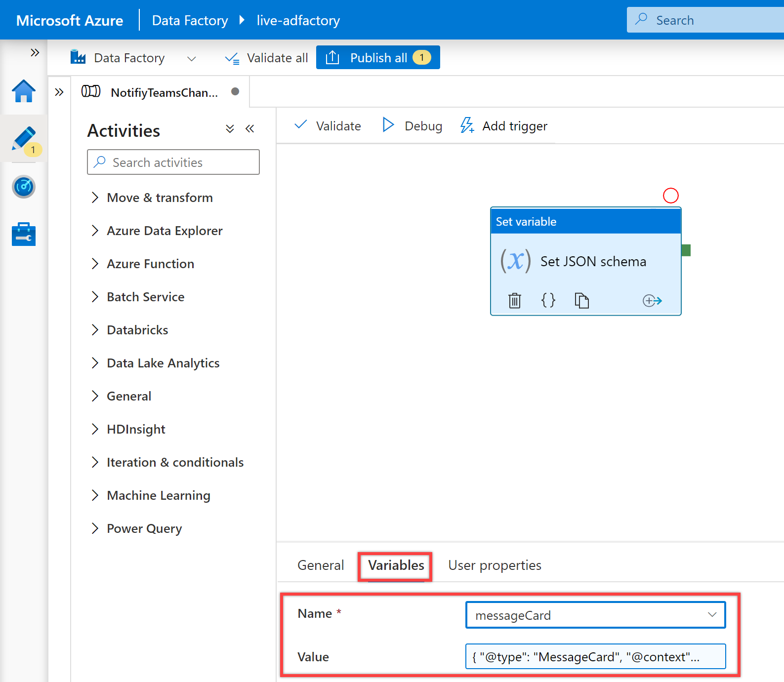The width and height of the screenshot is (784, 682).
Task: Collapse the Activities panel
Action: [x=250, y=129]
